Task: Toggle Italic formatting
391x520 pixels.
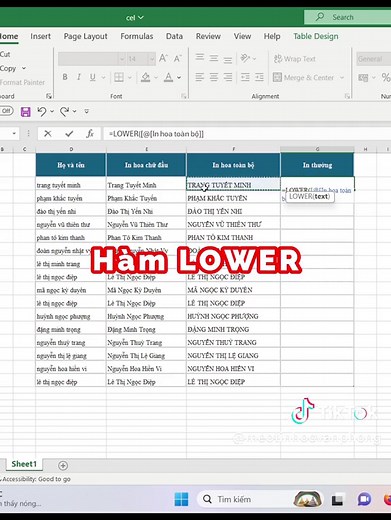Action: click(79, 77)
